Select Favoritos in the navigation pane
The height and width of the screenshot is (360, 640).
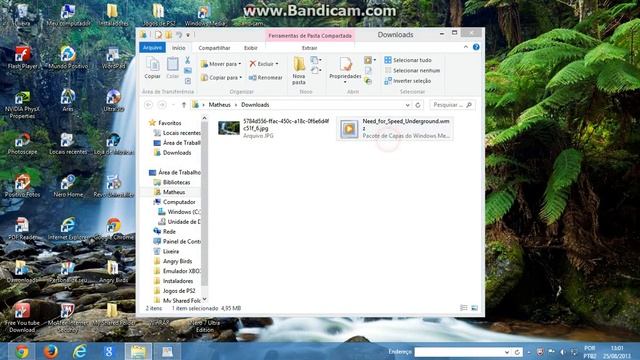pyautogui.click(x=170, y=123)
